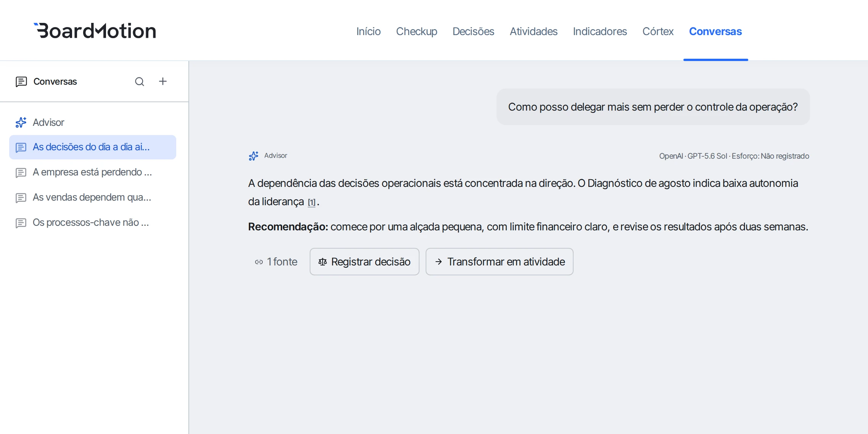This screenshot has height=434, width=868.
Task: Select the Conversas tab
Action: (x=715, y=31)
